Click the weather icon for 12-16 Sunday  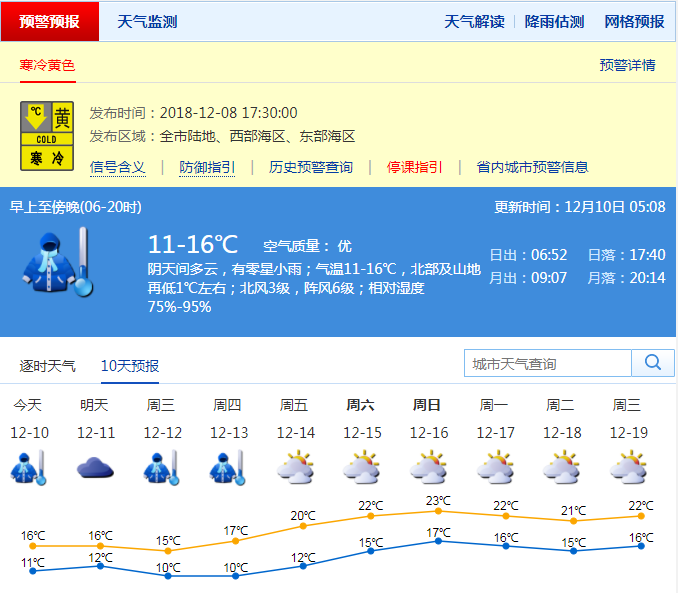pyautogui.click(x=428, y=467)
